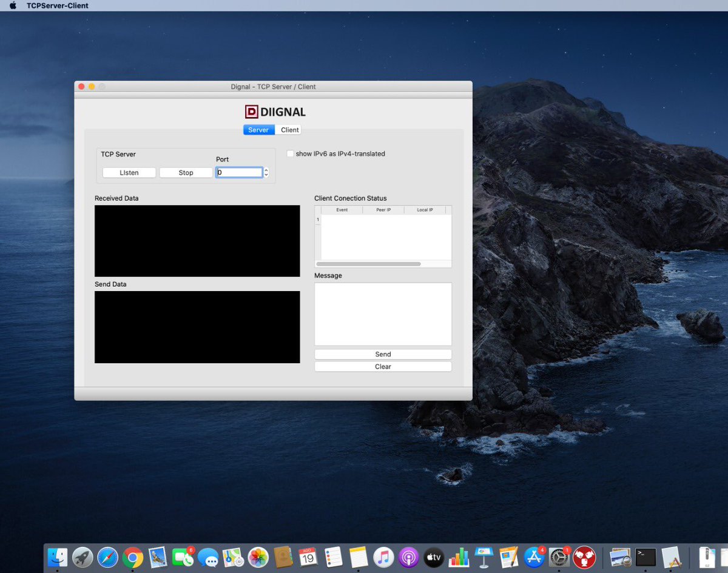Open Launchpad rocket icon in dock
728x573 pixels.
[x=83, y=557]
